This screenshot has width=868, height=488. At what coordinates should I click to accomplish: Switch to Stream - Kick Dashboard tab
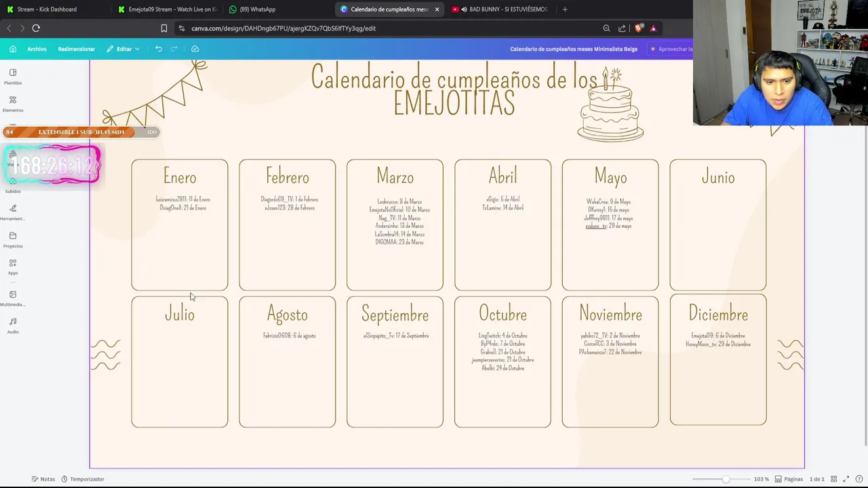click(47, 9)
